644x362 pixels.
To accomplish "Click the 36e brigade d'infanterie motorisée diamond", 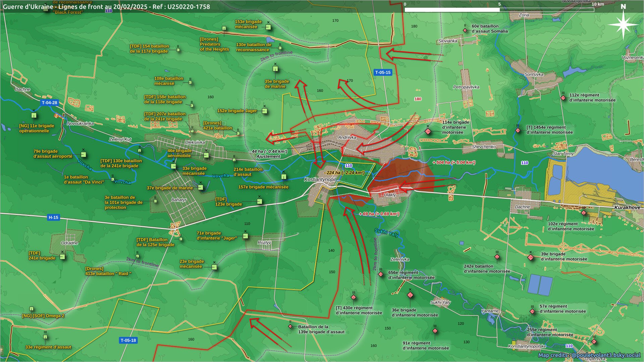I will [x=410, y=295].
